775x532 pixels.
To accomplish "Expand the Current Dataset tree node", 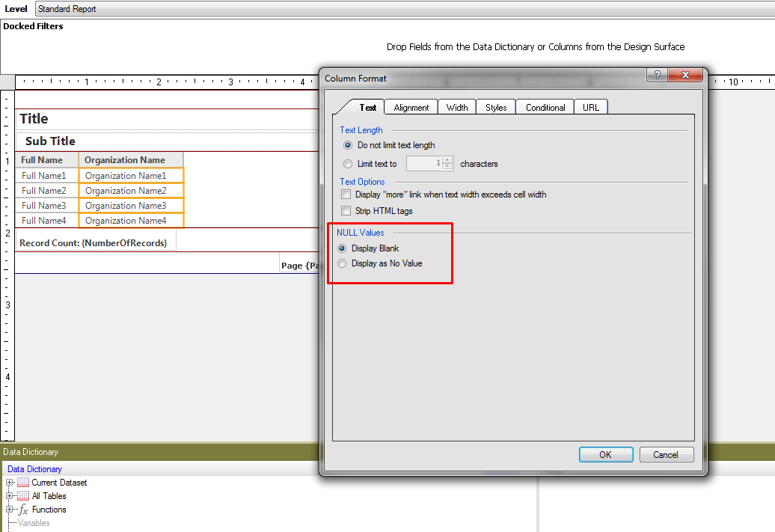I will coord(9,483).
